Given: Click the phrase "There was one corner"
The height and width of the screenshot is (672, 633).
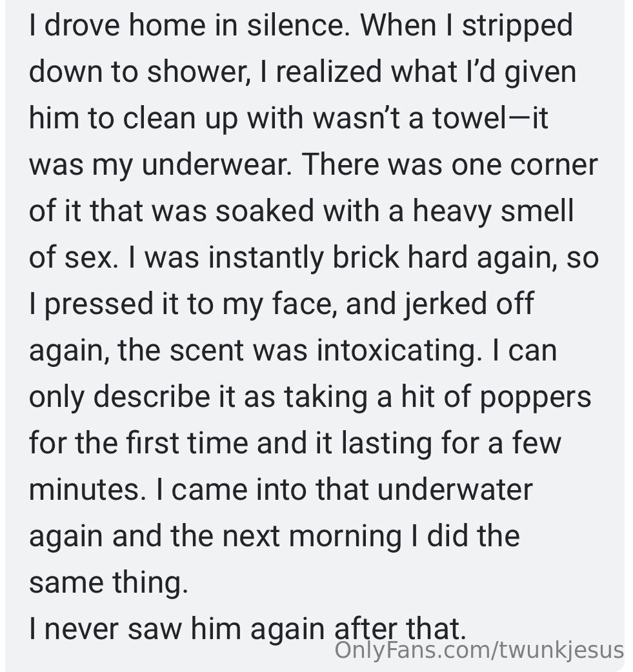Looking at the screenshot, I should [x=450, y=165].
